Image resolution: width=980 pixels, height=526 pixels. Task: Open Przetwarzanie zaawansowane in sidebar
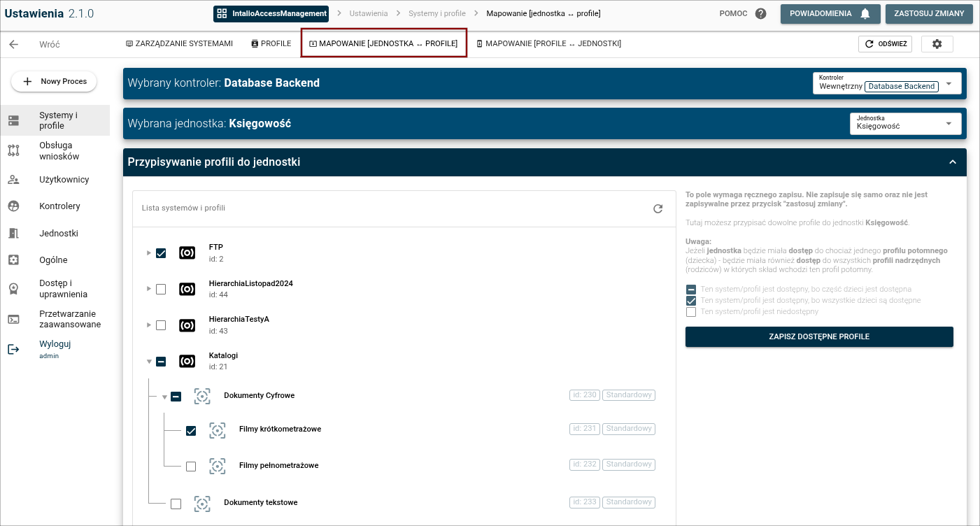point(55,319)
